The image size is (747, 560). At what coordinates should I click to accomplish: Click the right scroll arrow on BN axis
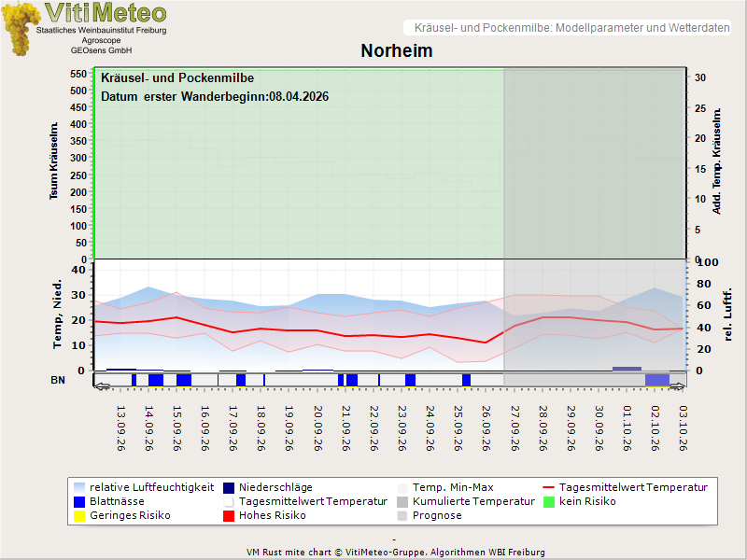pyautogui.click(x=677, y=386)
